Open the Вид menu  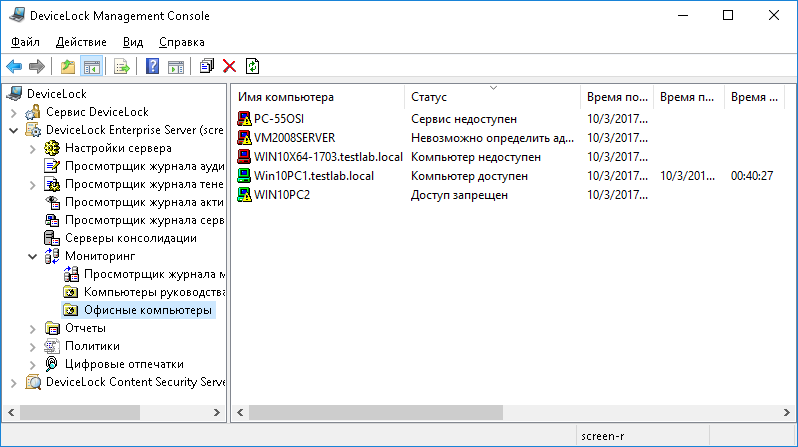tap(133, 42)
